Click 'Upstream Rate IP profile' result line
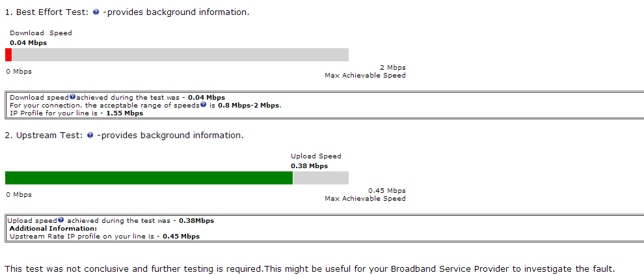This screenshot has width=644, height=275. tap(105, 237)
